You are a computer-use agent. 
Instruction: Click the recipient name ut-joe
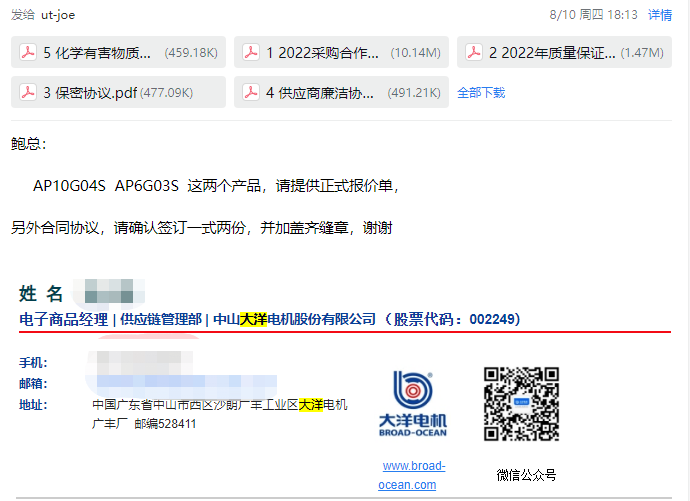[58, 15]
